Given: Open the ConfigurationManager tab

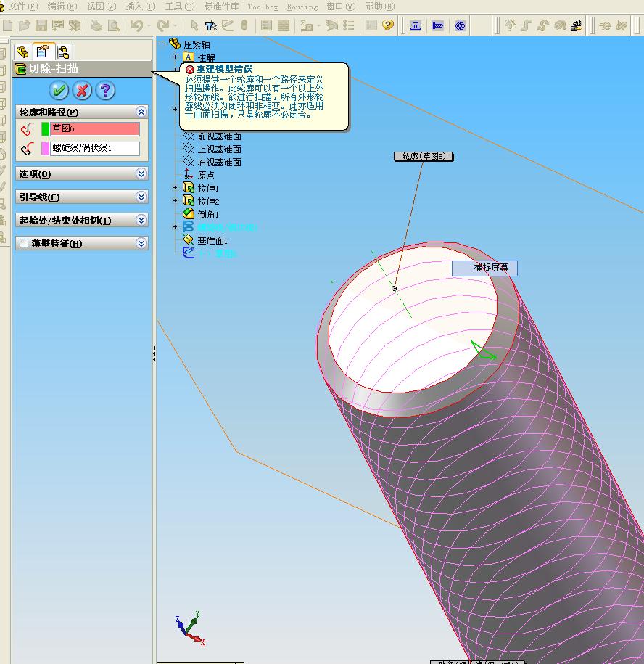Looking at the screenshot, I should [63, 52].
